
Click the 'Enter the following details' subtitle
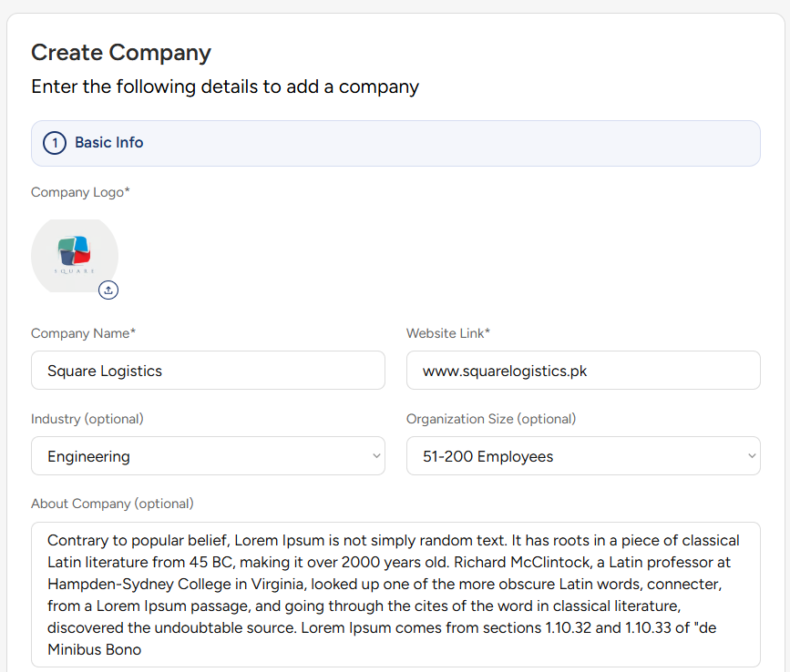click(225, 87)
